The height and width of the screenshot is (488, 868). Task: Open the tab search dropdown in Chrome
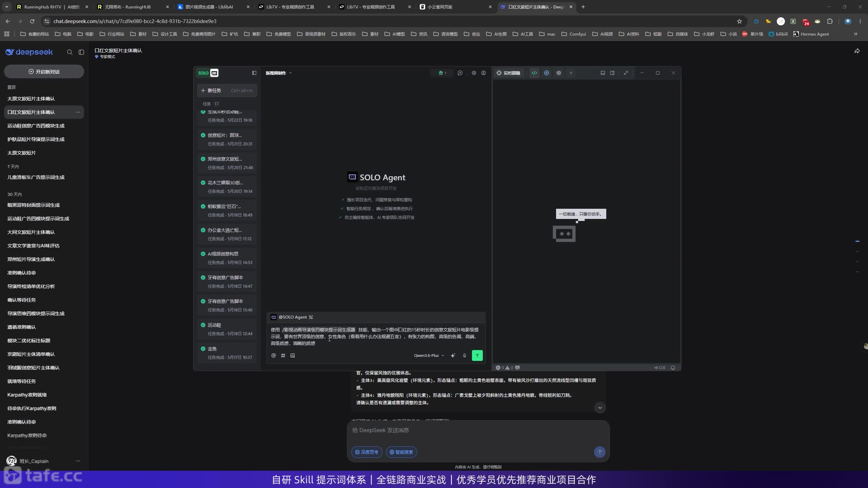7,7
